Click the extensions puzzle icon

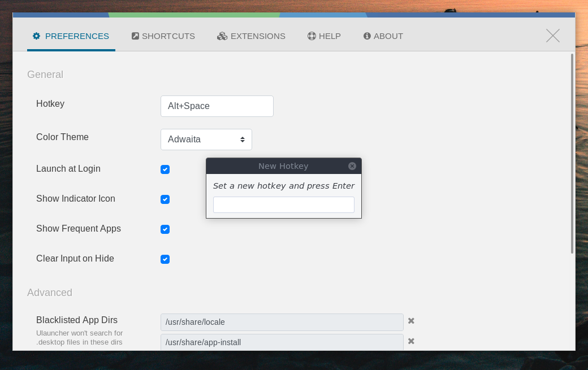(222, 36)
